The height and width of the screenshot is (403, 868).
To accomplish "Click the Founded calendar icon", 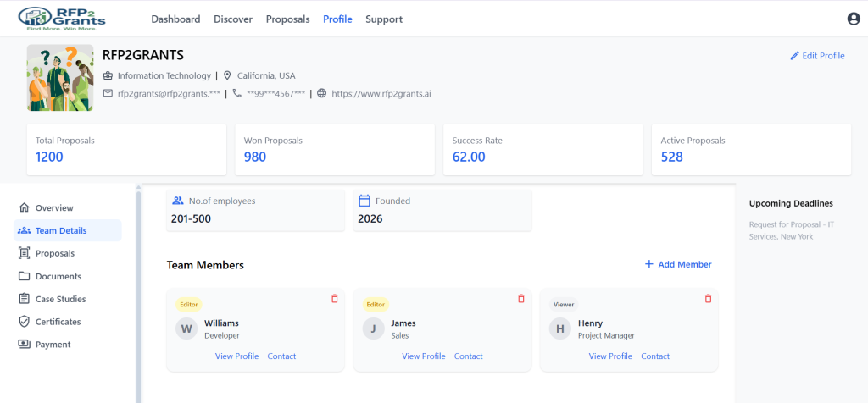I will click(364, 201).
